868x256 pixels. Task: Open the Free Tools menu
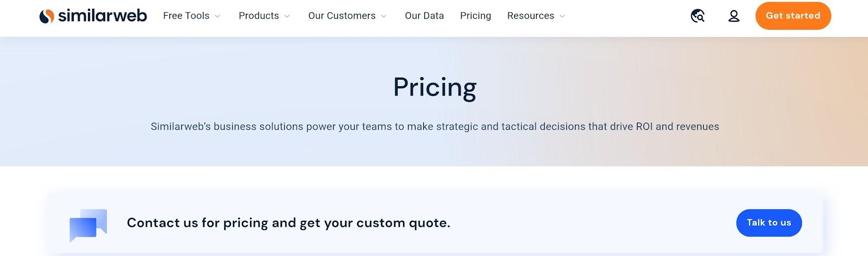point(186,16)
